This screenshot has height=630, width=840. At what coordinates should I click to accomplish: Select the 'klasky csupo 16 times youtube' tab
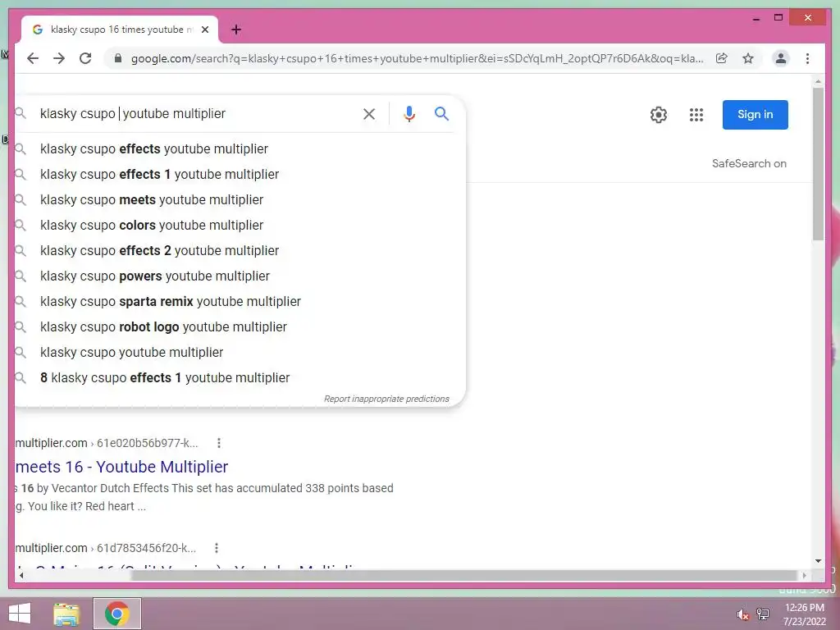click(120, 30)
